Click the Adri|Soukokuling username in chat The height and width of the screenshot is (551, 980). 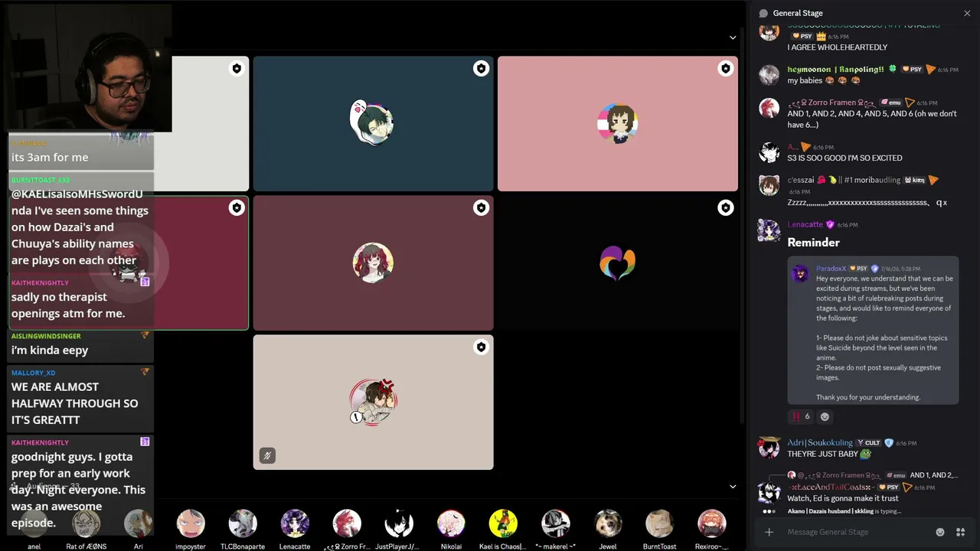pos(819,442)
